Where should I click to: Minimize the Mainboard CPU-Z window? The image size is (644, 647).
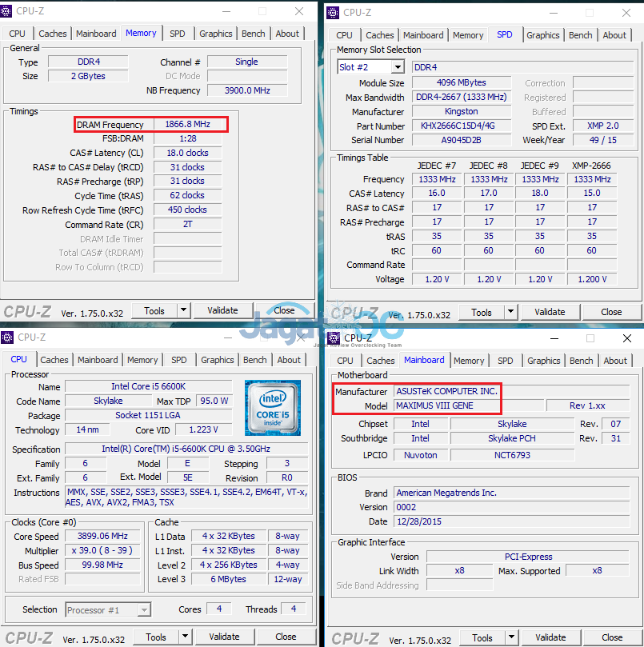554,338
